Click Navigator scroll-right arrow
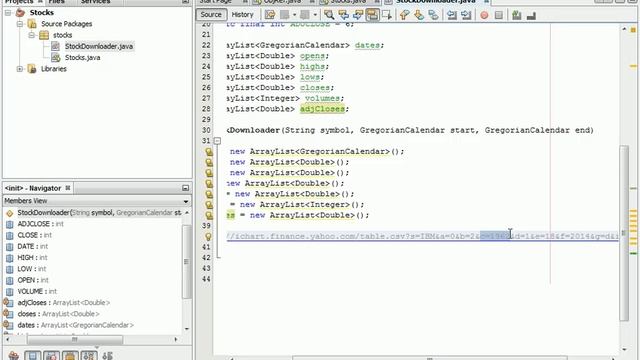 tap(176, 339)
